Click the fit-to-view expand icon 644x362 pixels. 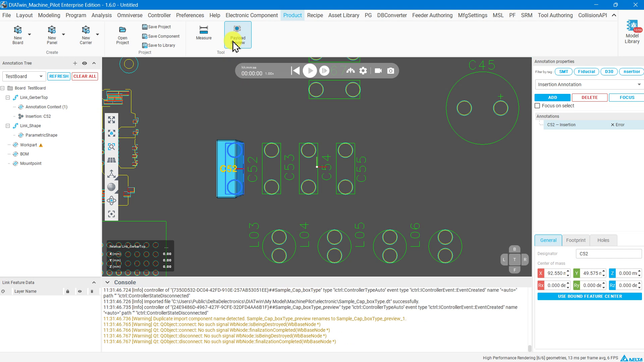pos(111,120)
